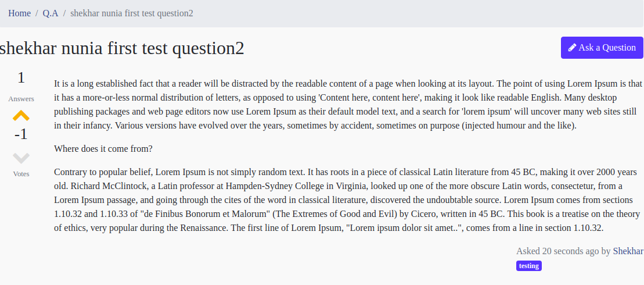Viewport: 644px width, 285px height.
Task: Click the slash separator after Home
Action: [x=37, y=13]
